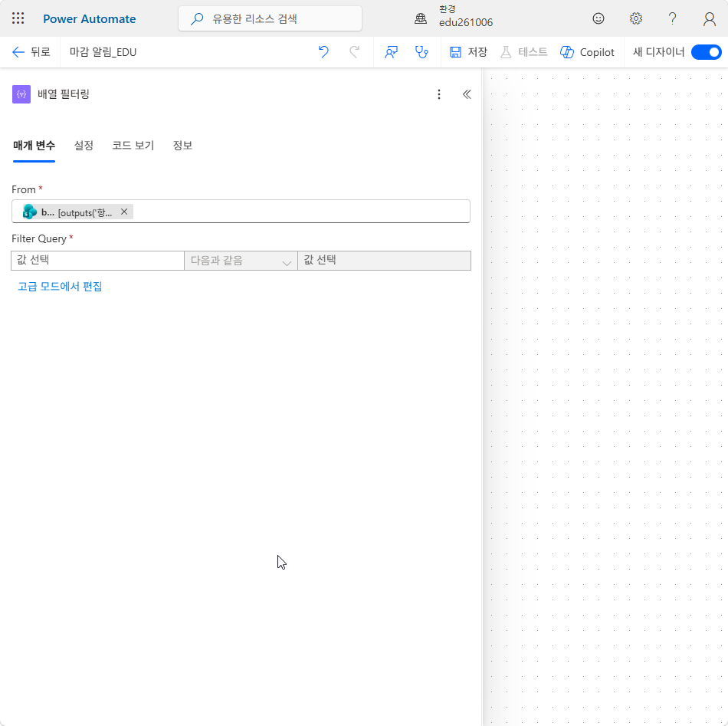Toggle the 새 디자이너 switch
Image resolution: width=728 pixels, height=726 pixels.
click(706, 52)
